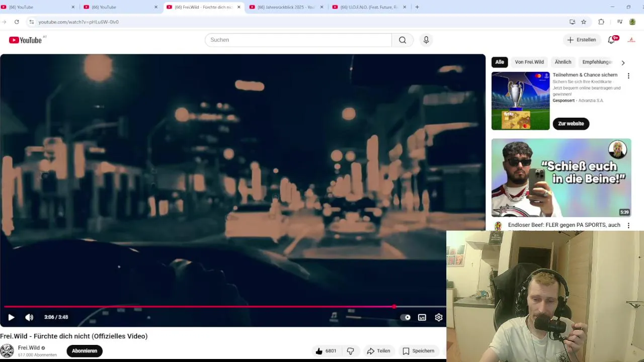Open options for Endloser Beef video

tap(628, 226)
